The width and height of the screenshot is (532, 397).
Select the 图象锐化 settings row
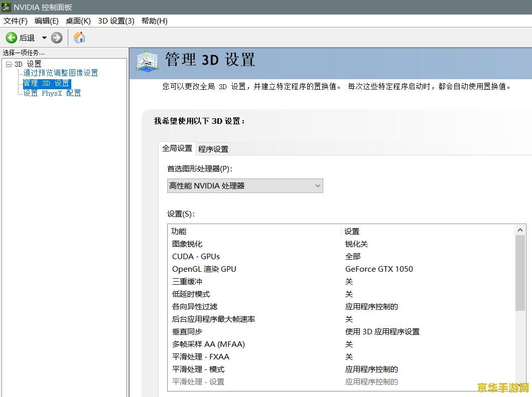coord(341,244)
